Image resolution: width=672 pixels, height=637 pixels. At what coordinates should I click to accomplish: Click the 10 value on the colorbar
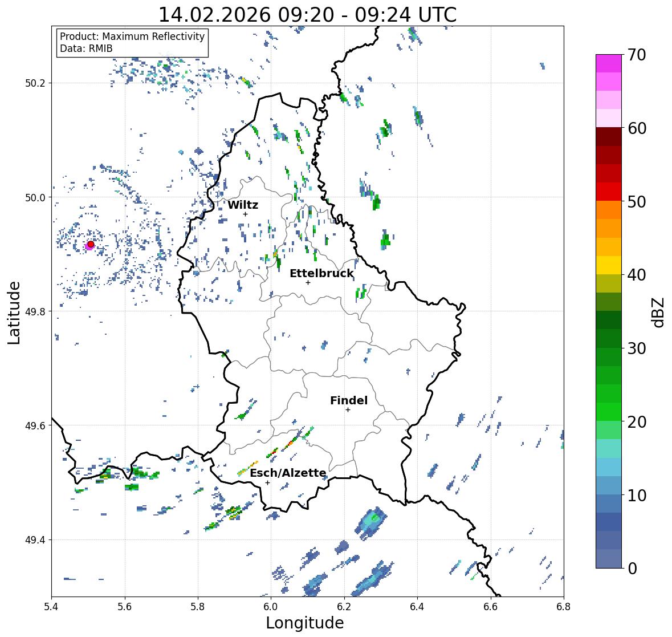(637, 495)
